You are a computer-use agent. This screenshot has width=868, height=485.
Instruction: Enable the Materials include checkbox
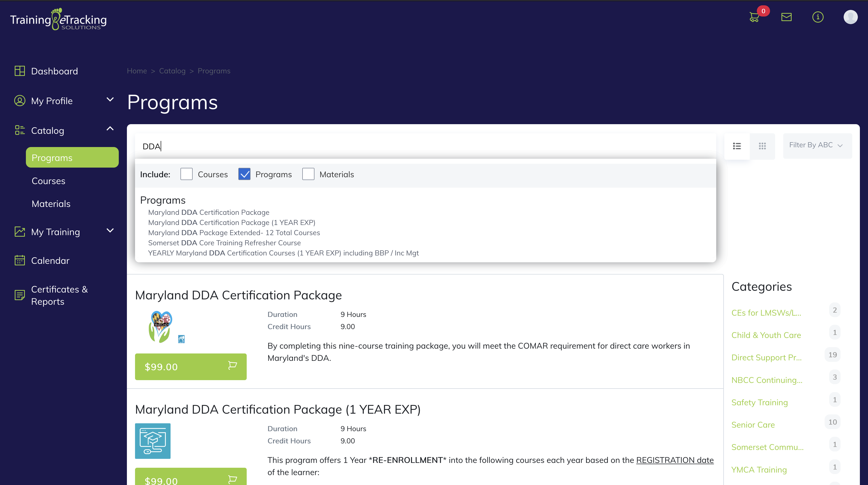coord(308,174)
